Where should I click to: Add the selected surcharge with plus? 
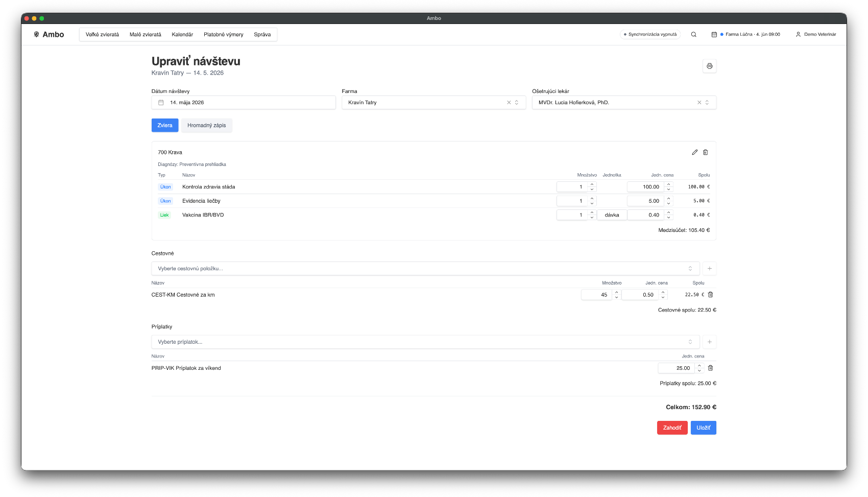[x=709, y=342]
